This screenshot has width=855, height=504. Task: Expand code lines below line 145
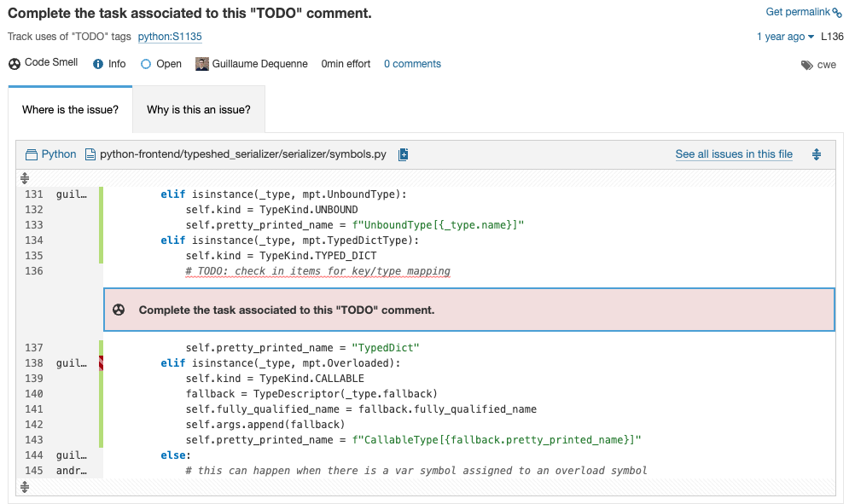pos(25,487)
